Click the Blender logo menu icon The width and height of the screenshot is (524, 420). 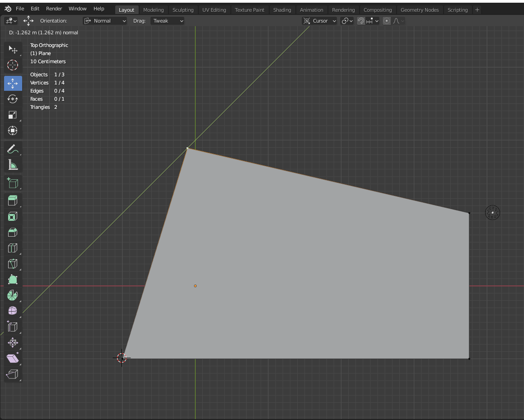(8, 9)
